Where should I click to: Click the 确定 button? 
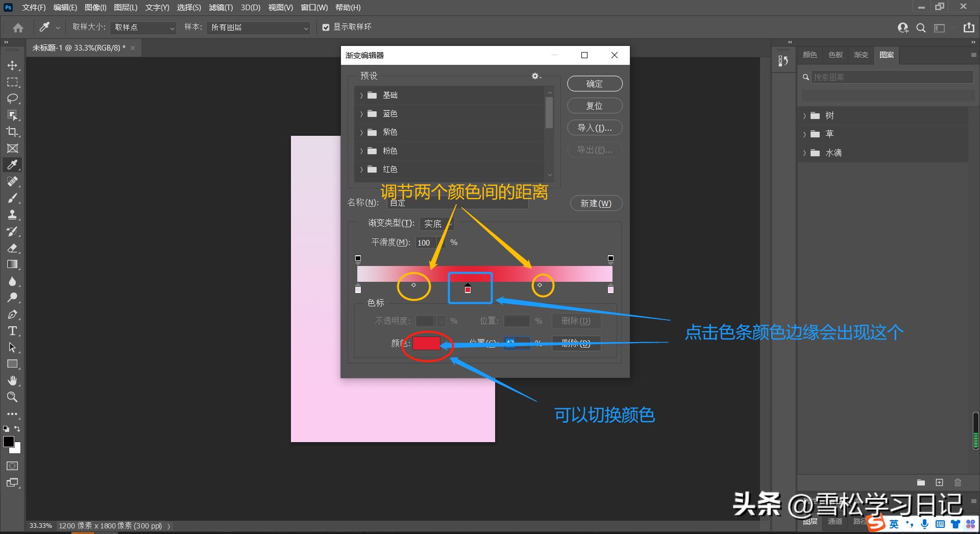coord(594,83)
